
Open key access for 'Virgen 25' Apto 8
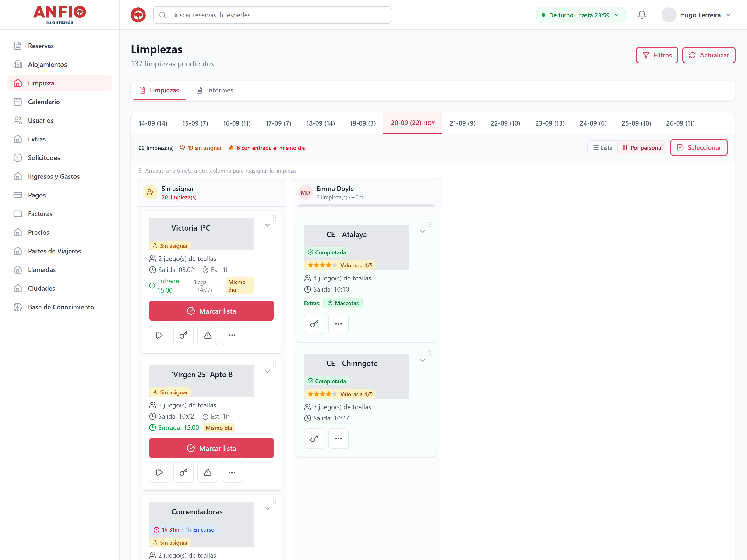tap(183, 472)
